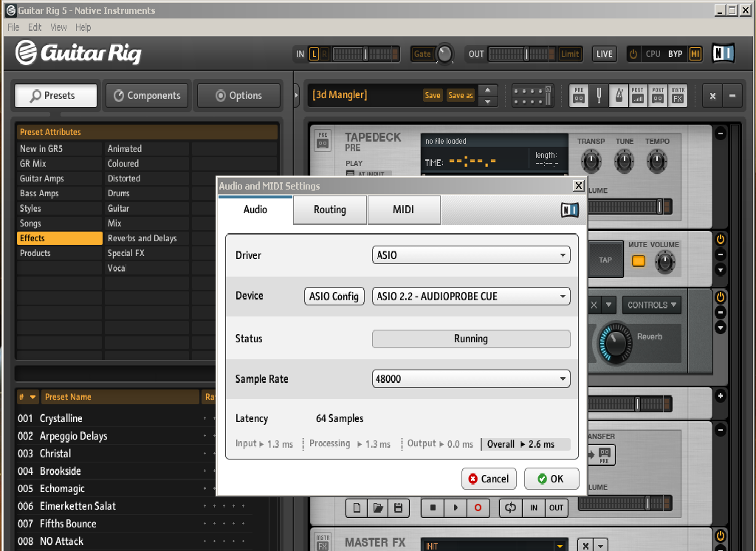Select the Effects preset attribute
Image resolution: width=756 pixels, height=551 pixels.
59,238
